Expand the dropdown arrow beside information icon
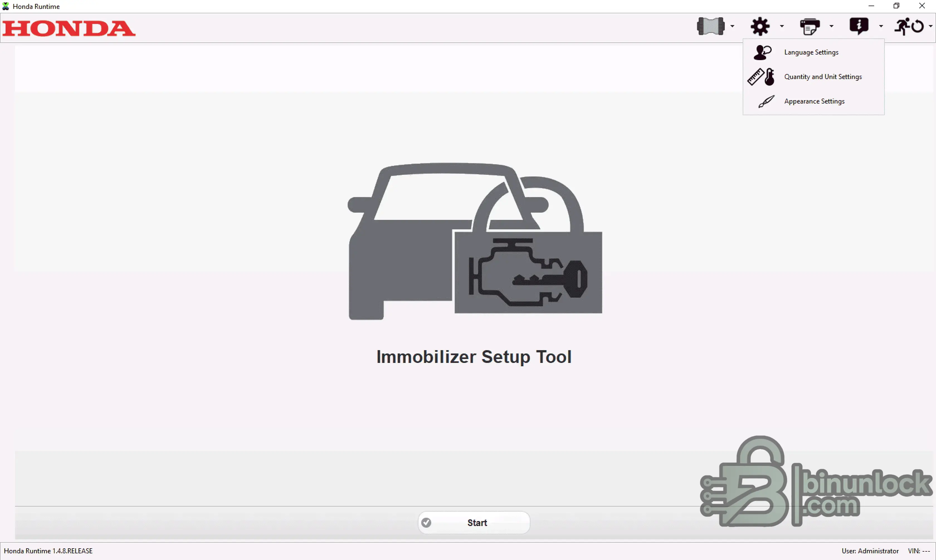This screenshot has width=936, height=560. [881, 26]
